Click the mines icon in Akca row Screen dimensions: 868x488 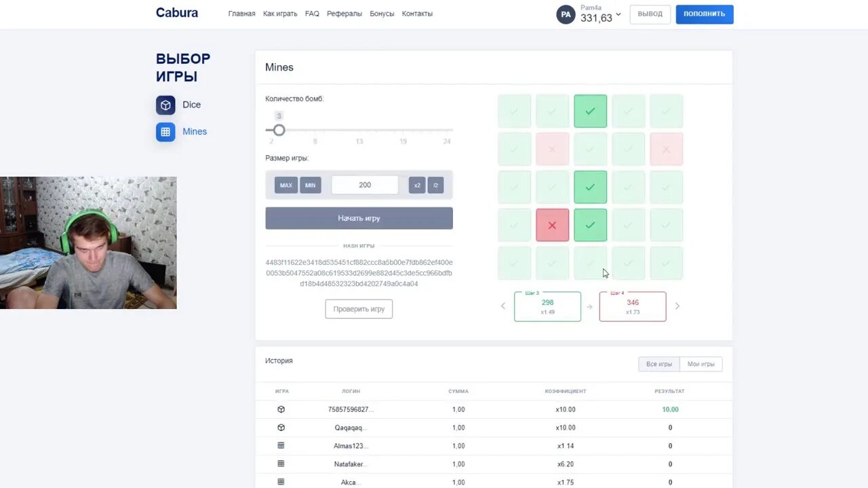click(281, 482)
